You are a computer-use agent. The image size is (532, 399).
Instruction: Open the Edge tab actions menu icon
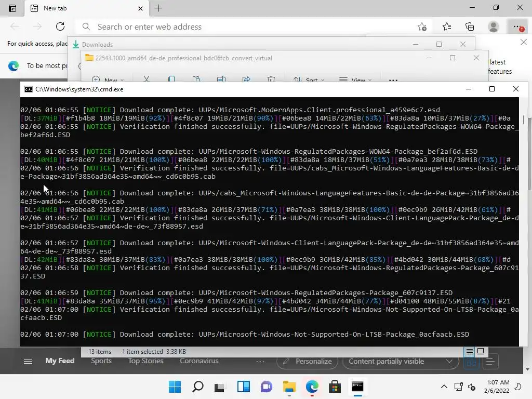[12, 8]
